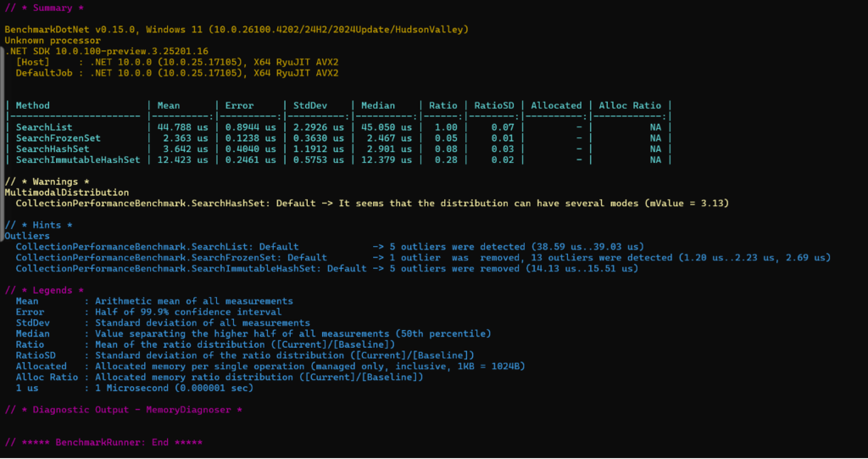Image resolution: width=868 pixels, height=459 pixels.
Task: Click the error value '0.2461 us'
Action: (x=251, y=160)
